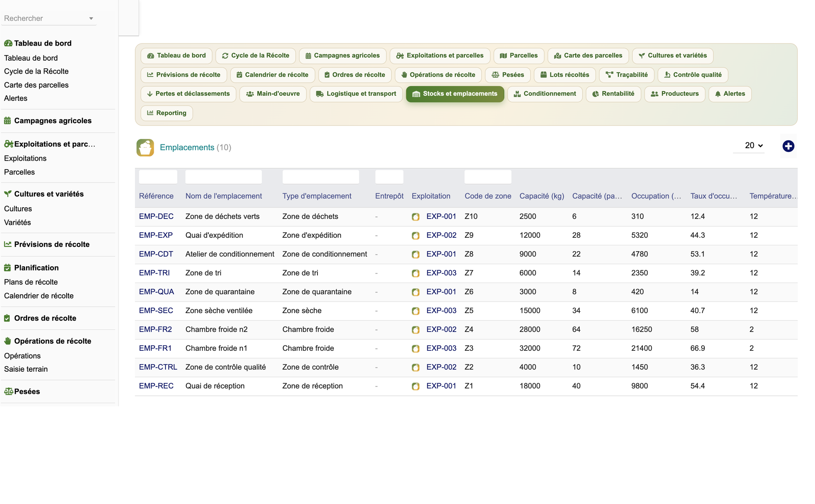Click the 'Zone de quarantaine' name cell

pyautogui.click(x=220, y=292)
